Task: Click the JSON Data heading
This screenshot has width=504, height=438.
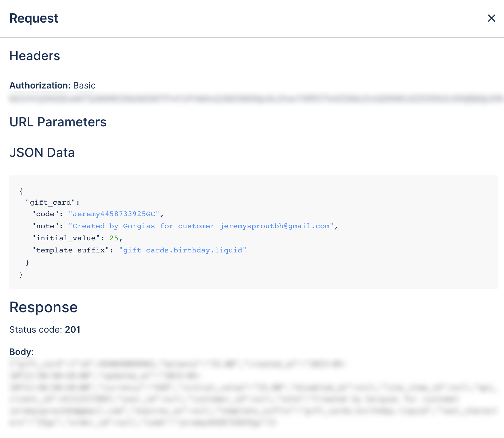Action: pos(42,153)
